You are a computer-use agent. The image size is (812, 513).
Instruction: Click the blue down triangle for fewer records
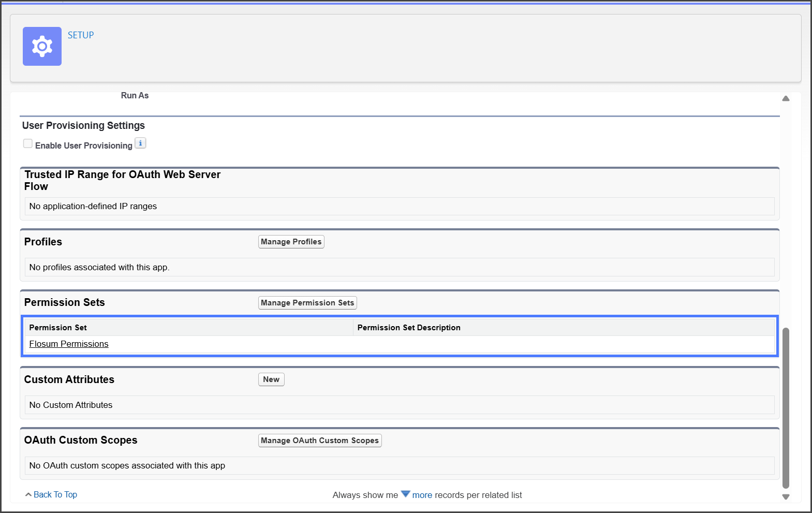405,494
